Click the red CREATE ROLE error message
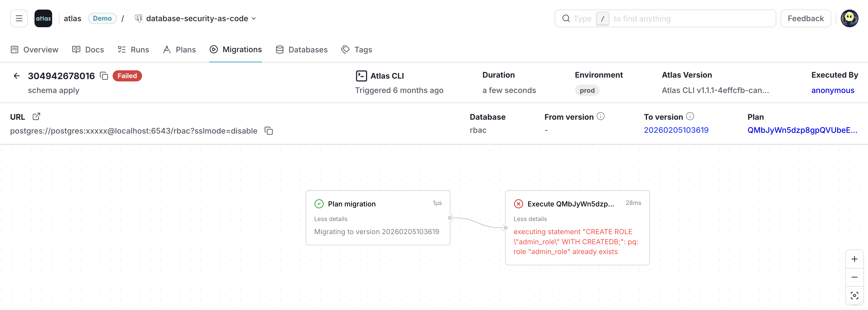Screen dimensions: 868x310 pos(576,241)
